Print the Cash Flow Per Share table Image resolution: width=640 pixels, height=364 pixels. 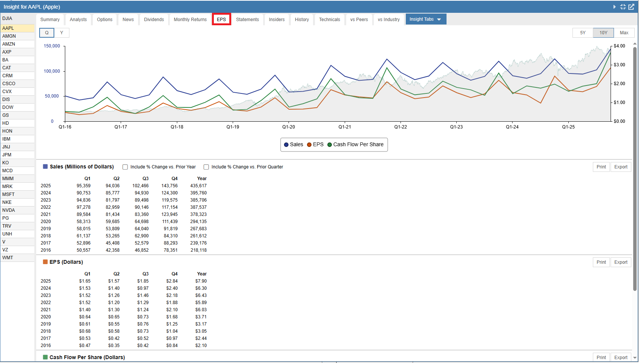(x=601, y=358)
